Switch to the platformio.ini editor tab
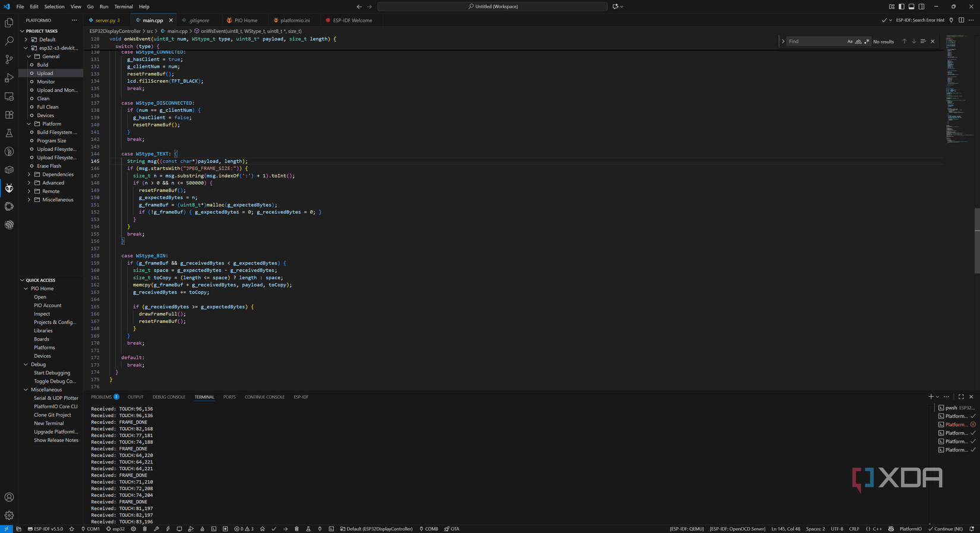This screenshot has height=533, width=980. click(x=295, y=20)
